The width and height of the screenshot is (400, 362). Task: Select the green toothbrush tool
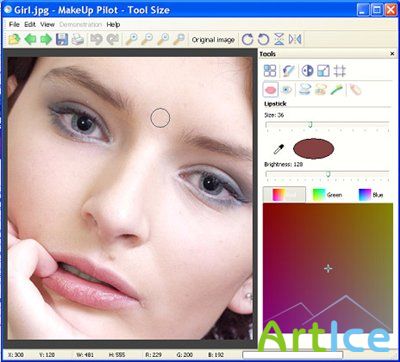(337, 90)
